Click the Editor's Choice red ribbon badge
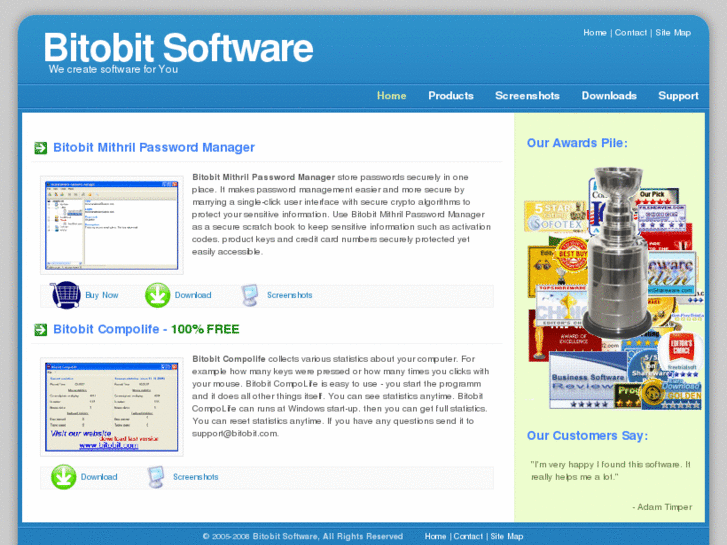The width and height of the screenshot is (727, 545). point(681,347)
